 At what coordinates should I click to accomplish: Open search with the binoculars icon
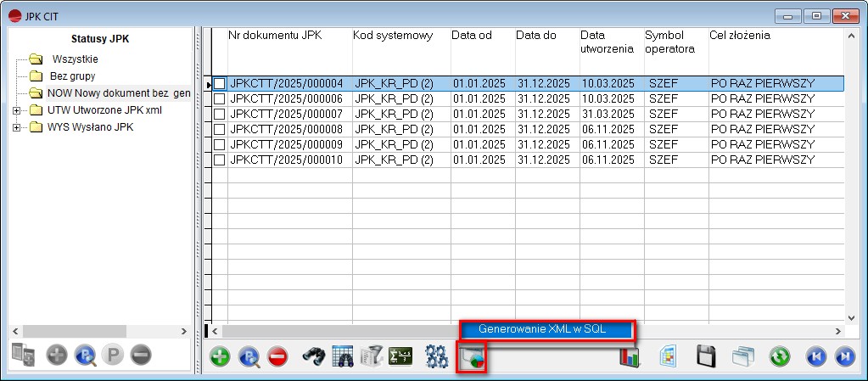pos(314,356)
